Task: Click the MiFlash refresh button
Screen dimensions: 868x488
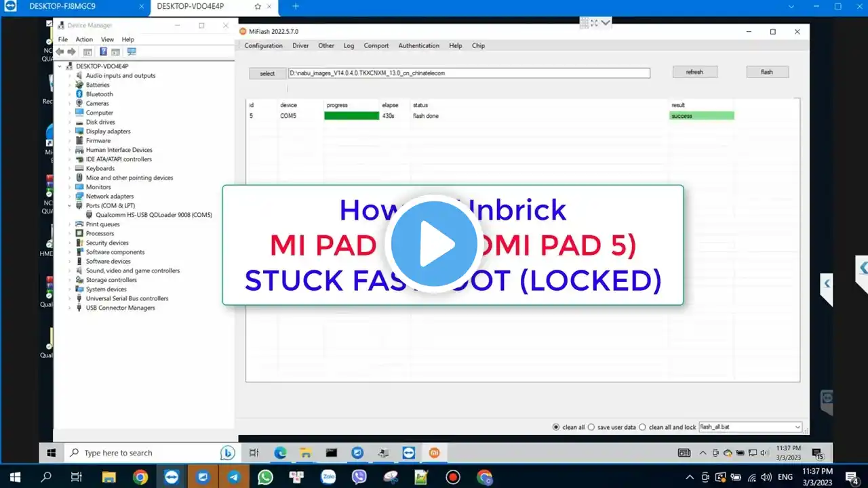Action: [694, 72]
